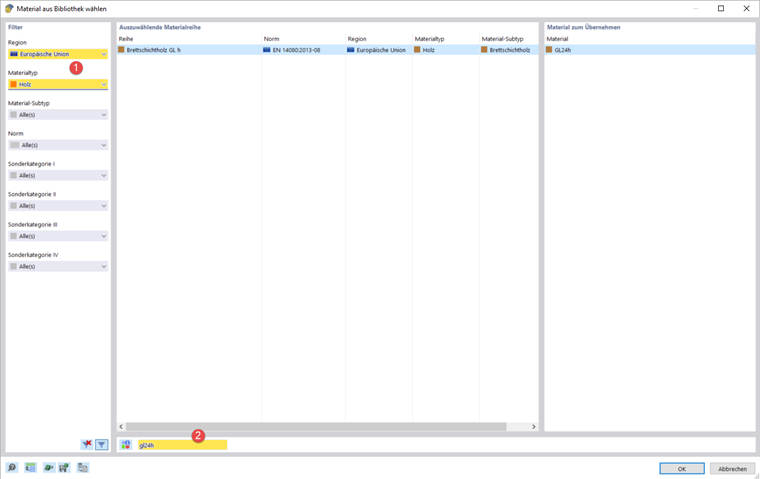Click the Holz cell in the table row
This screenshot has width=760, height=479.
(446, 49)
